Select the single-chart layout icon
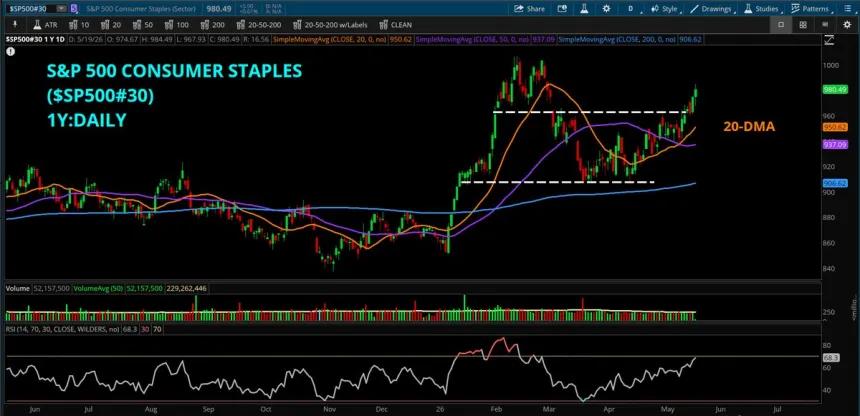The height and width of the screenshot is (416, 860). coord(780,25)
